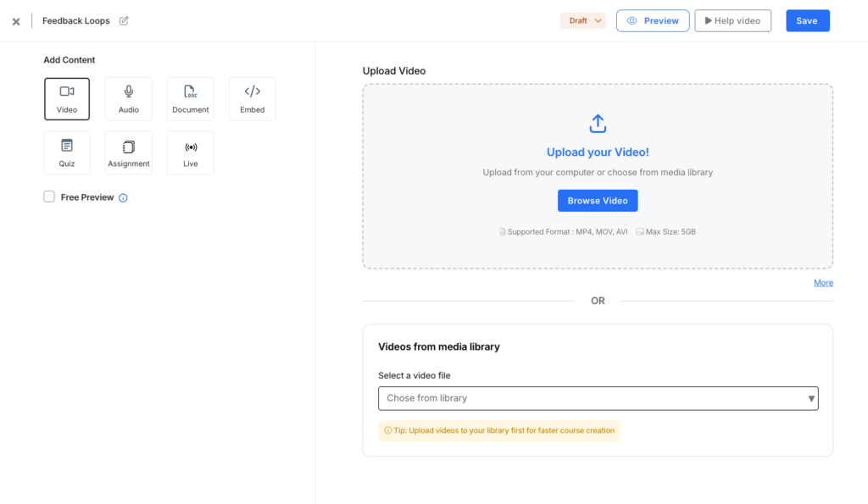Open the course Preview
Viewport: 868px width, 504px height.
click(652, 20)
